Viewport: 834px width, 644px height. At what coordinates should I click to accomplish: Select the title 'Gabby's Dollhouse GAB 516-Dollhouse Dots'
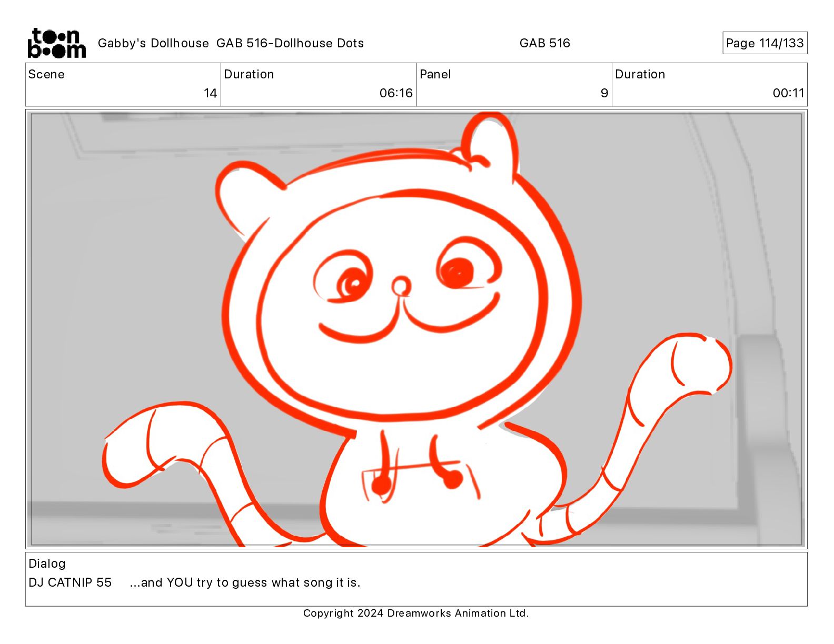point(231,43)
